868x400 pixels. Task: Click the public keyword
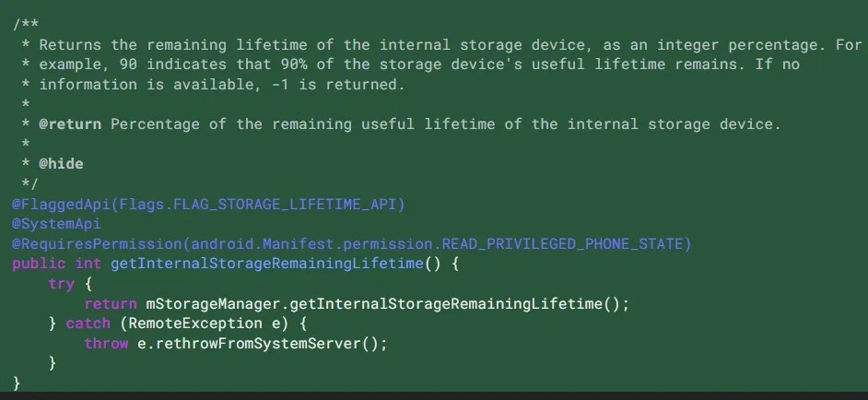point(39,264)
